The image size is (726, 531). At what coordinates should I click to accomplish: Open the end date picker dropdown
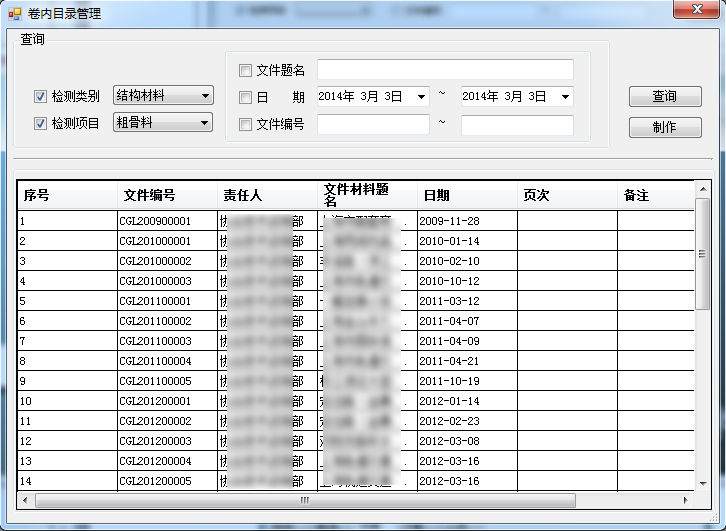click(565, 97)
